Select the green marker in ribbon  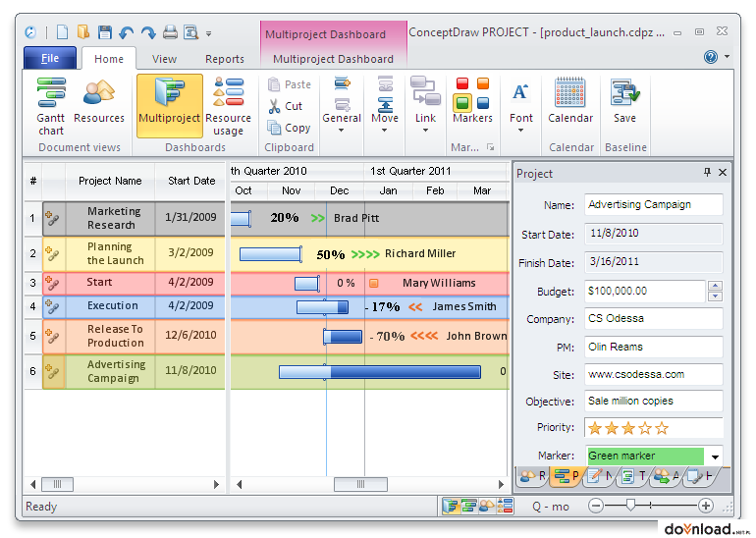(462, 102)
